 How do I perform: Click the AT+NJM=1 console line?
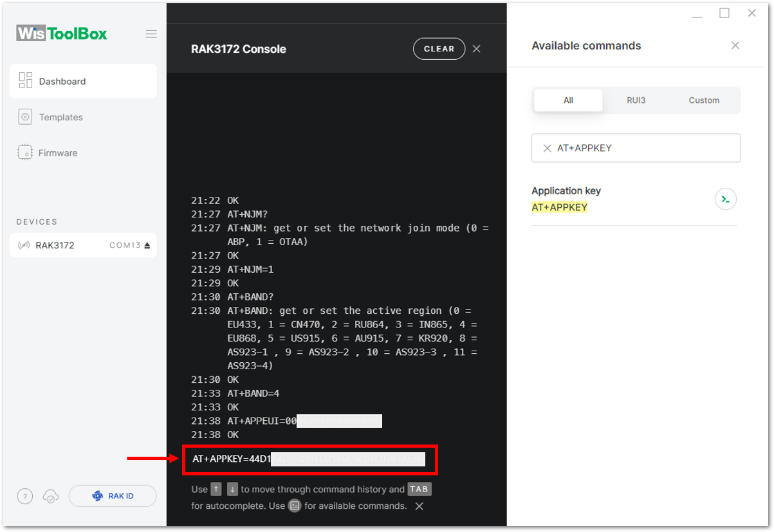pyautogui.click(x=250, y=269)
